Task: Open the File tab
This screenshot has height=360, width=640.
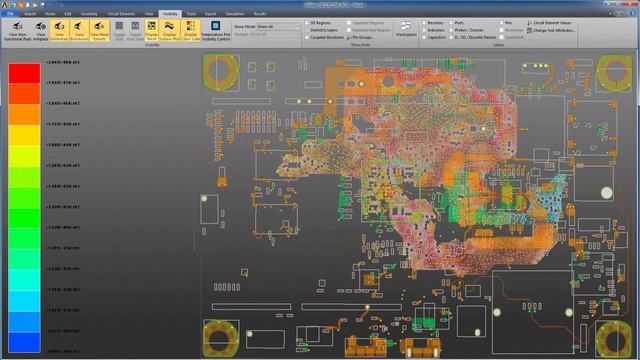Action: click(x=10, y=13)
